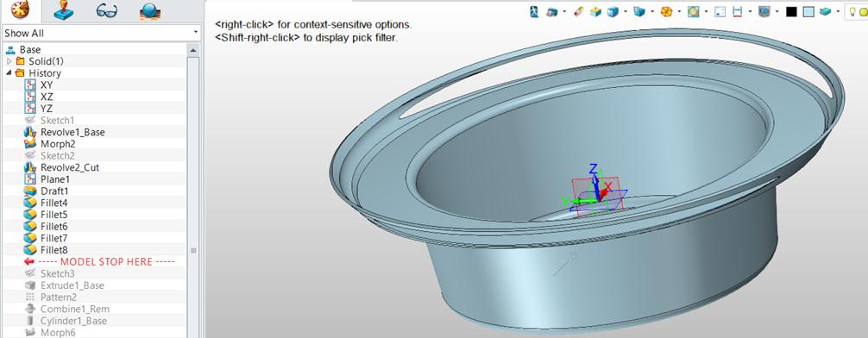Click the orange faceted mesh icon

[666, 11]
